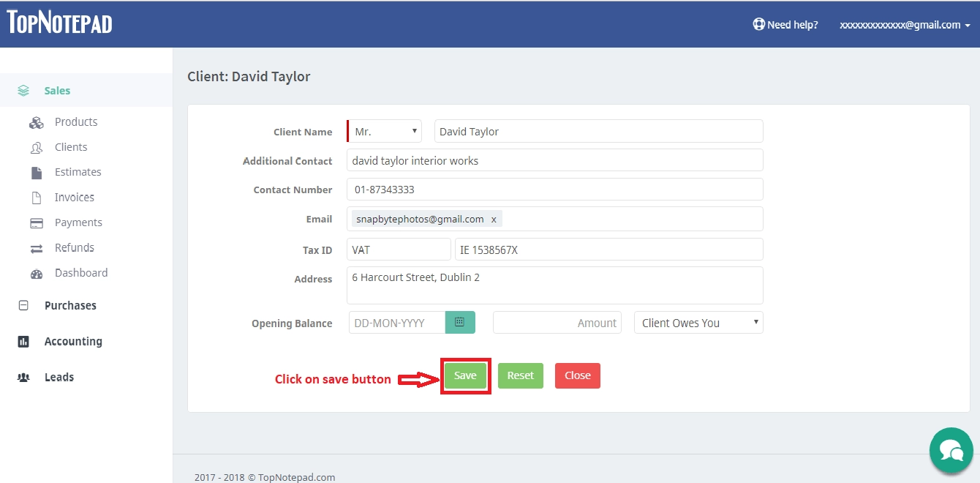Click the green Save button
Image resolution: width=980 pixels, height=483 pixels.
(465, 375)
